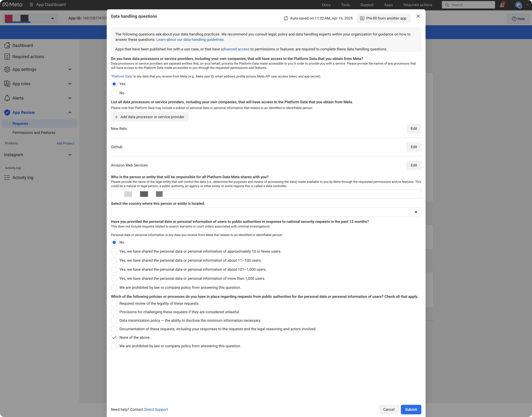Open the country selection dropdown
The image size is (532, 417).
point(266,212)
